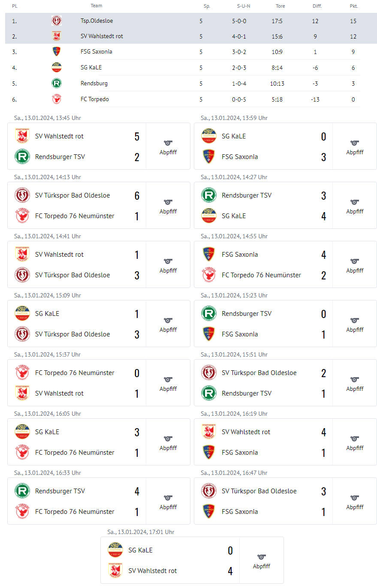
Task: Click the whistle icon of the 17:01 match
Action: (x=262, y=557)
